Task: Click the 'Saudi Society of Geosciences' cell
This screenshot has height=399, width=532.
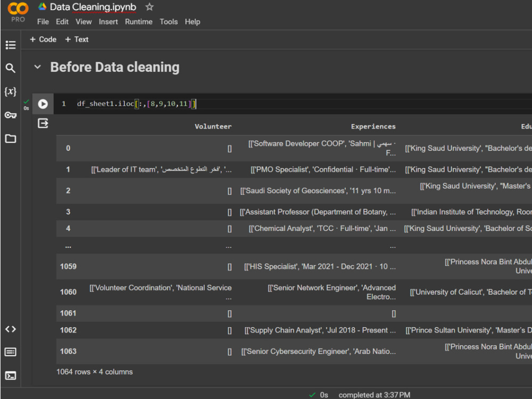Action: [x=318, y=190]
